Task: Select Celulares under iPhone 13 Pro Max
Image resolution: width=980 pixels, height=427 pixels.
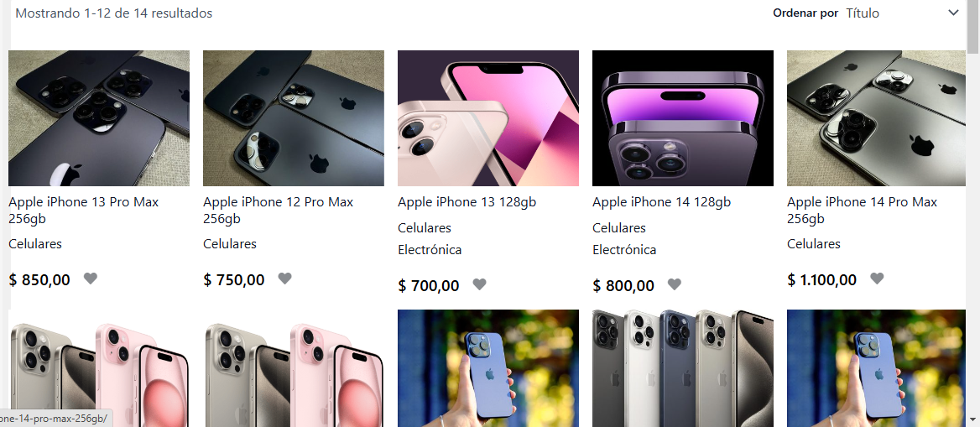Action: (x=35, y=244)
